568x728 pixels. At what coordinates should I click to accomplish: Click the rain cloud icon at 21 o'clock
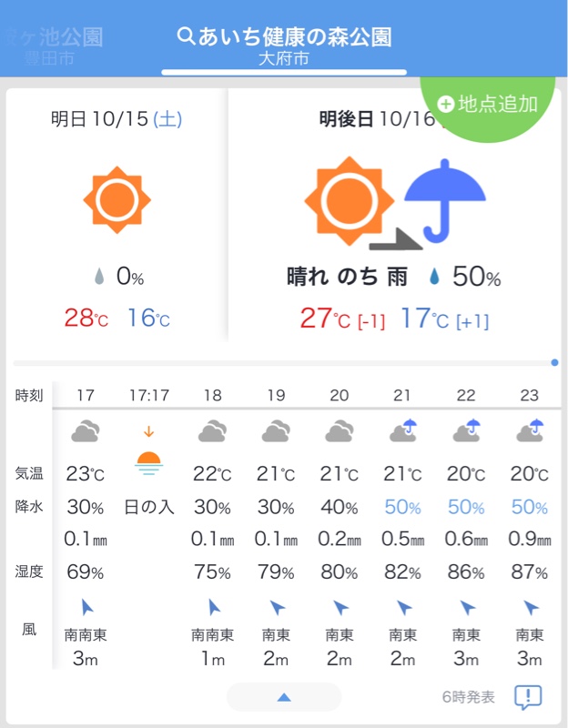[402, 430]
